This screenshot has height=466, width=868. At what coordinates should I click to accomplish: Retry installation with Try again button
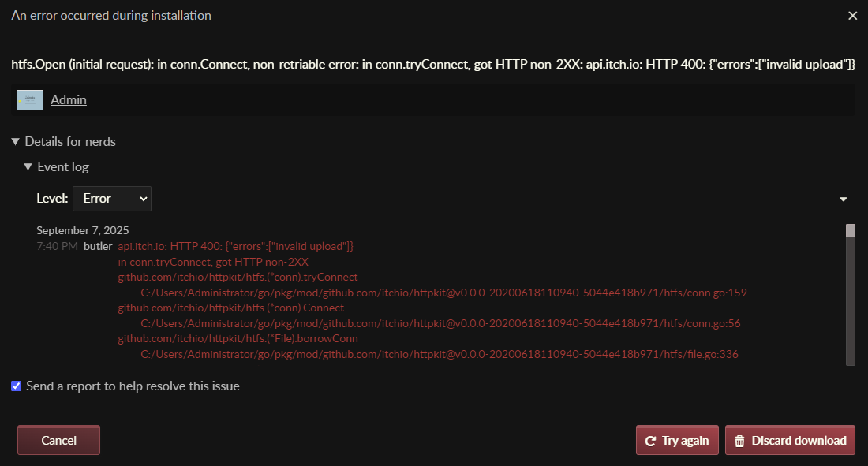[677, 440]
